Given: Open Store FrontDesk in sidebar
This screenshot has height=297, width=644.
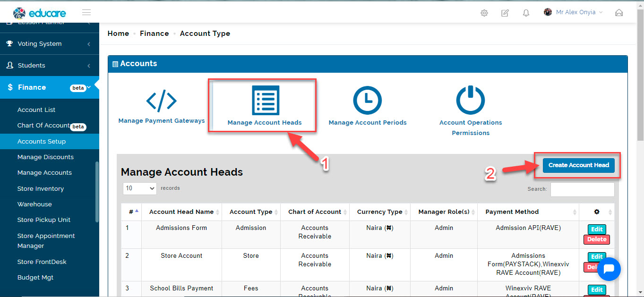Looking at the screenshot, I should 42,262.
